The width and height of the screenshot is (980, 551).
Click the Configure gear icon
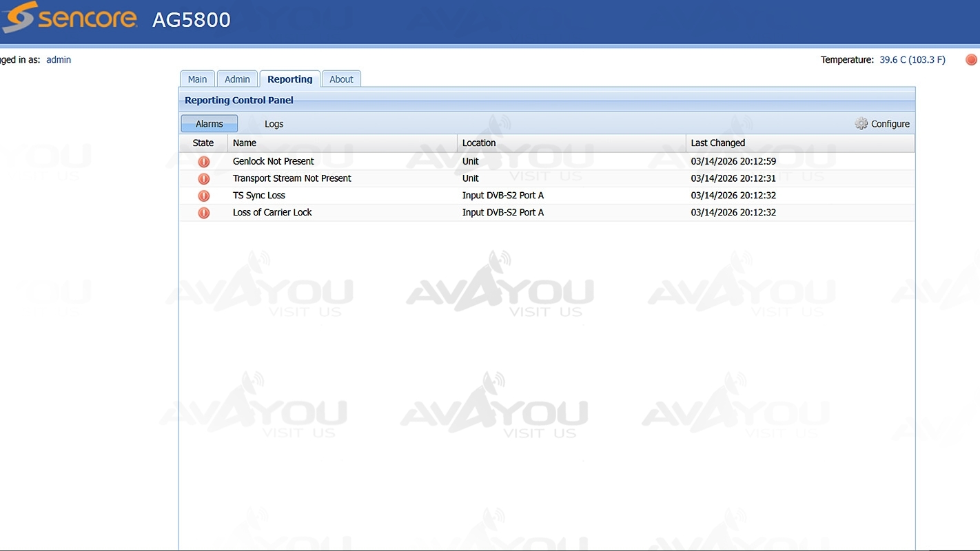pos(861,124)
